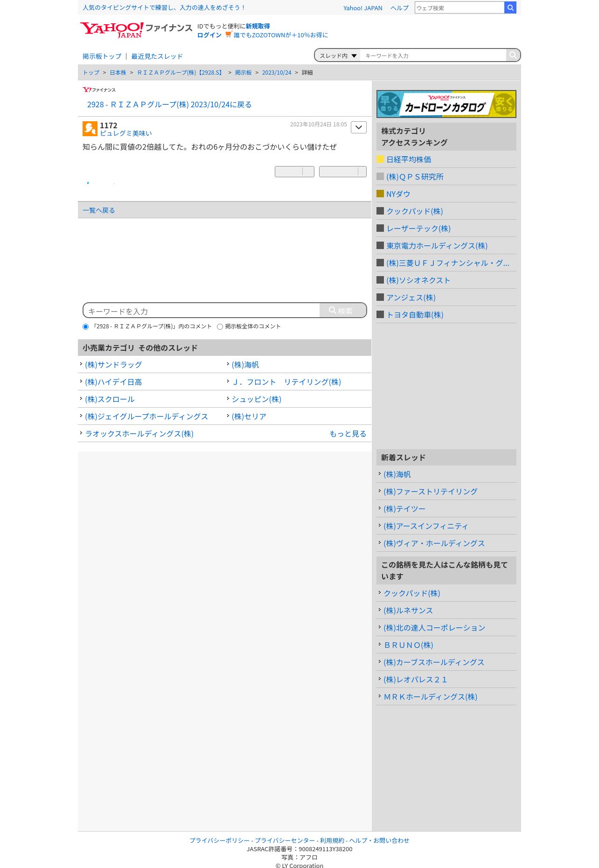The width and height of the screenshot is (599, 868).
Task: Click the ZOZOTOWN shopping cart icon
Action: click(228, 35)
